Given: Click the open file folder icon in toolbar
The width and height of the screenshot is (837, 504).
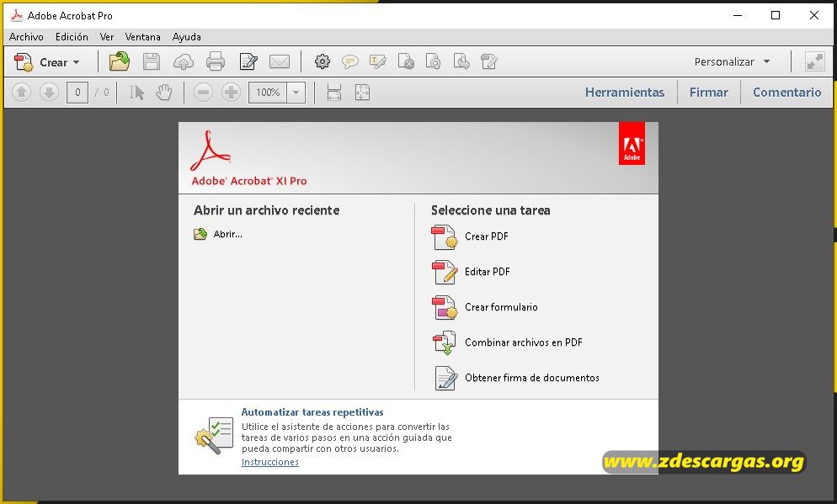Looking at the screenshot, I should pyautogui.click(x=120, y=62).
